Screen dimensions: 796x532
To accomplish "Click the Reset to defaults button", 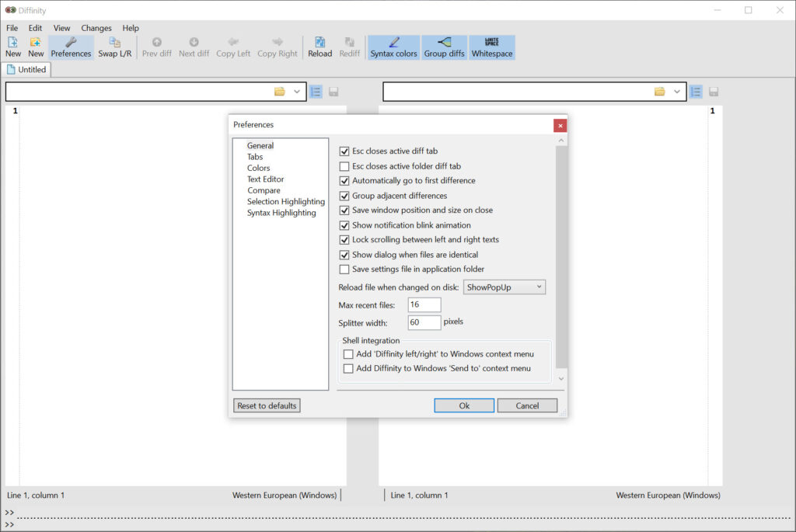I will 267,405.
